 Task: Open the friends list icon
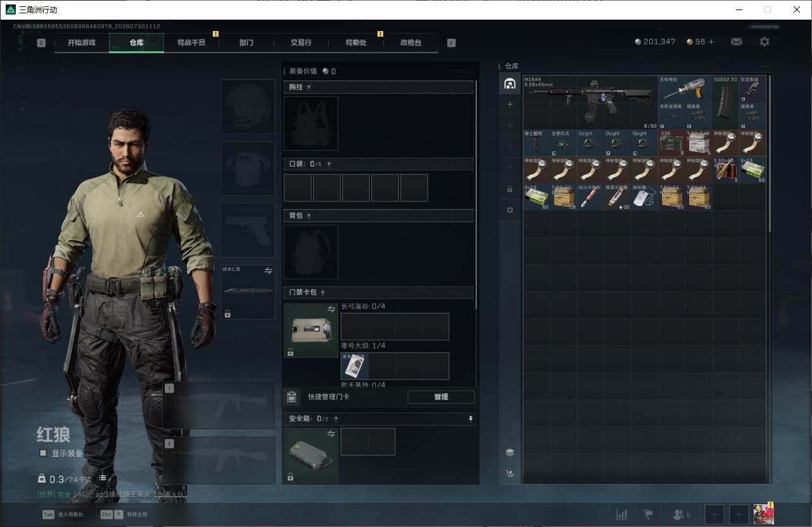click(681, 515)
